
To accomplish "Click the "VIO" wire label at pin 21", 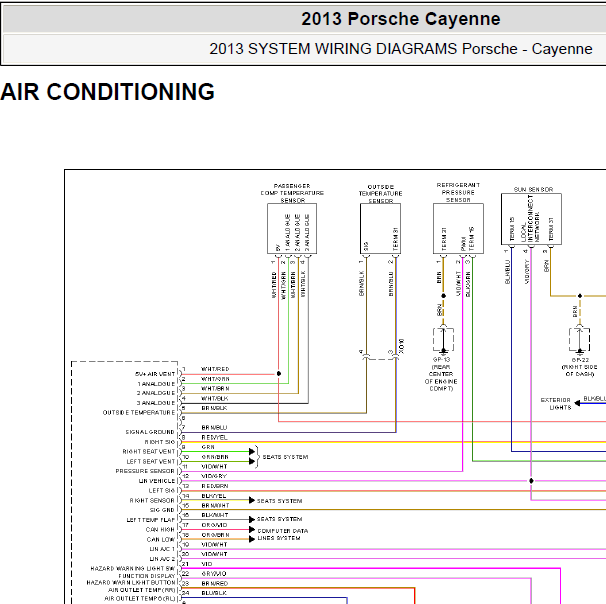I will point(207,564).
